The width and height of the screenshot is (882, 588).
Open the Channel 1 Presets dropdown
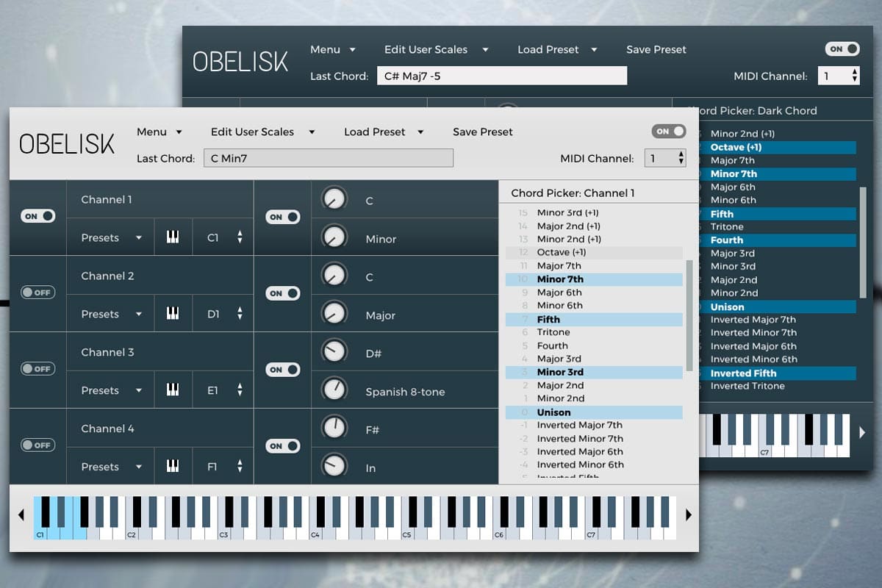[112, 237]
